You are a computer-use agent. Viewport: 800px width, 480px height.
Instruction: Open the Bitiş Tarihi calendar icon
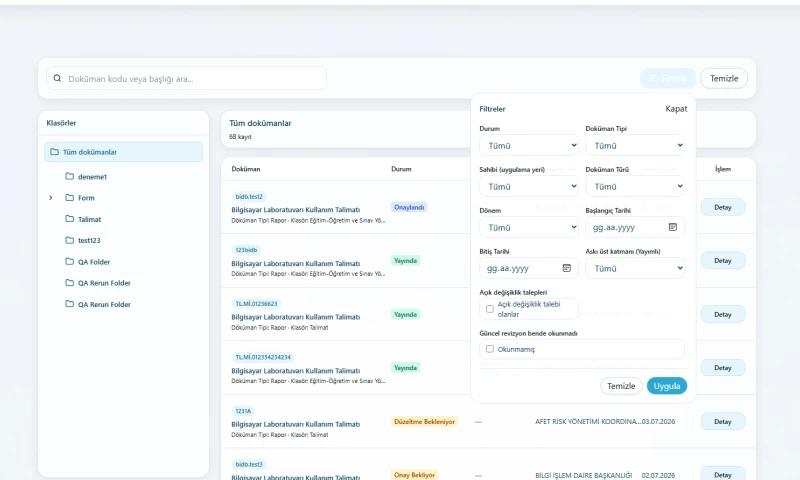click(566, 268)
